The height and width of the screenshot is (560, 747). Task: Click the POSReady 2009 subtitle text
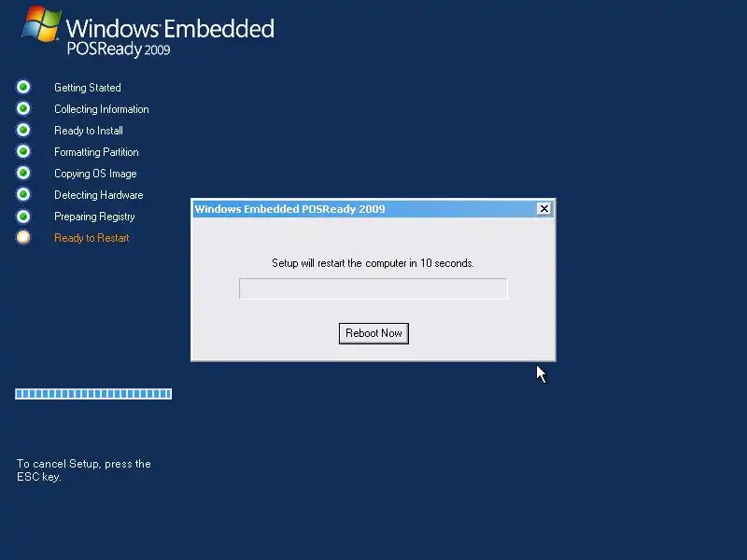point(119,49)
